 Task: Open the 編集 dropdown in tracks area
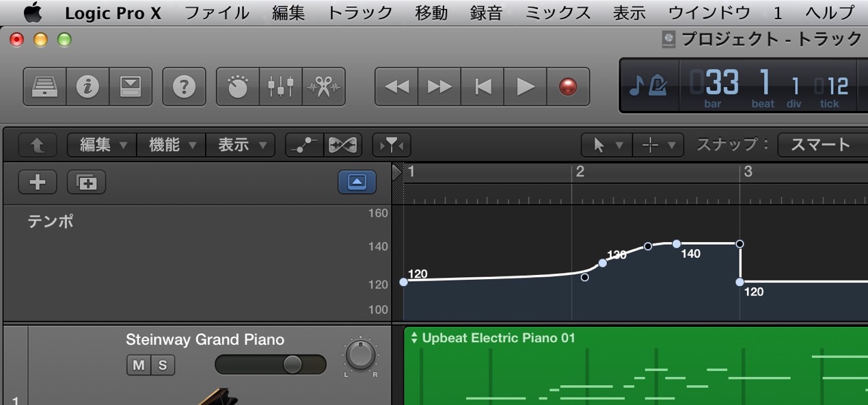[102, 145]
